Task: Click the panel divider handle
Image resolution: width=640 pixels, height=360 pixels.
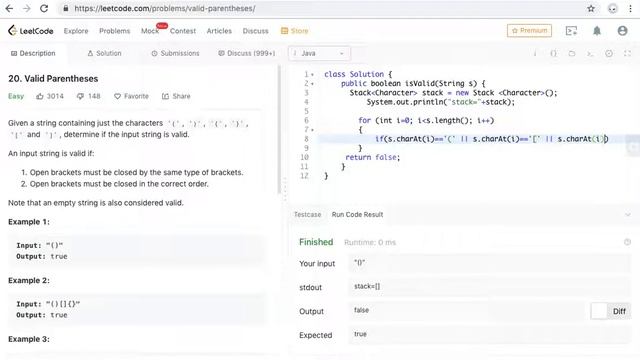Action: (285, 189)
